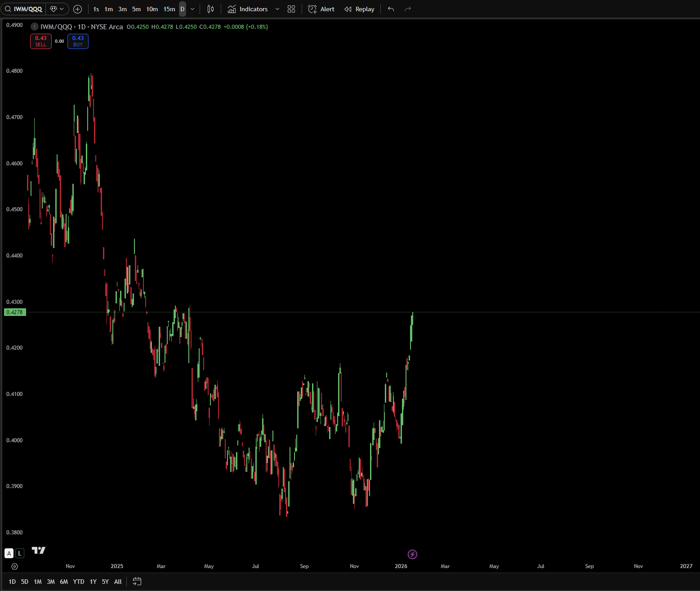
Task: Click the C0.4278 close value in legend
Action: pyautogui.click(x=210, y=27)
